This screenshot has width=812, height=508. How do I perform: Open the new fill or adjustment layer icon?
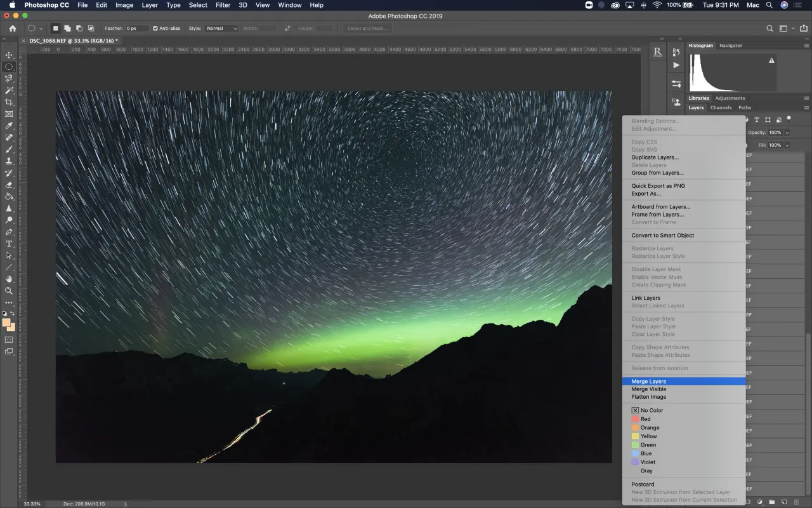(x=759, y=501)
